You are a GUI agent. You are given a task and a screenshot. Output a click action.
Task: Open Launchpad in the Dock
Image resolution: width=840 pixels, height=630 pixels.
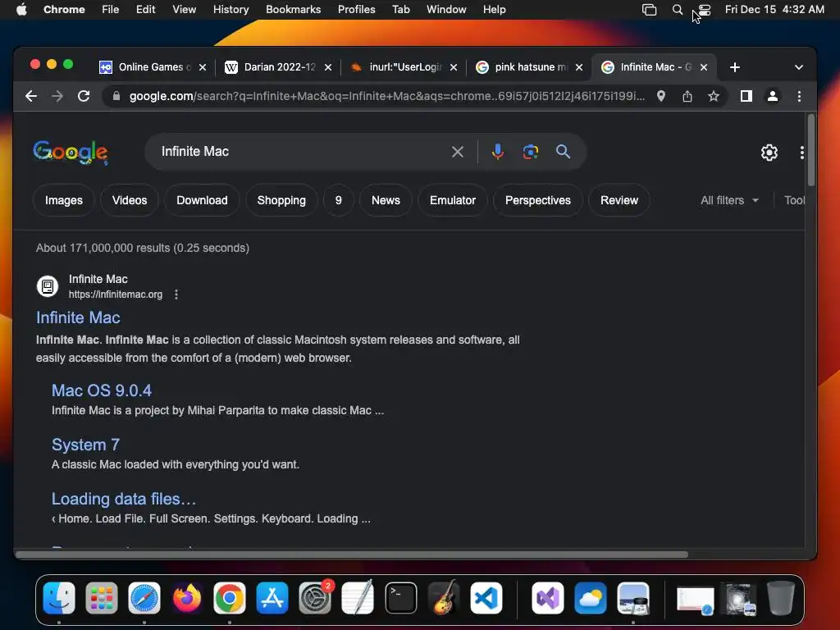coord(101,598)
